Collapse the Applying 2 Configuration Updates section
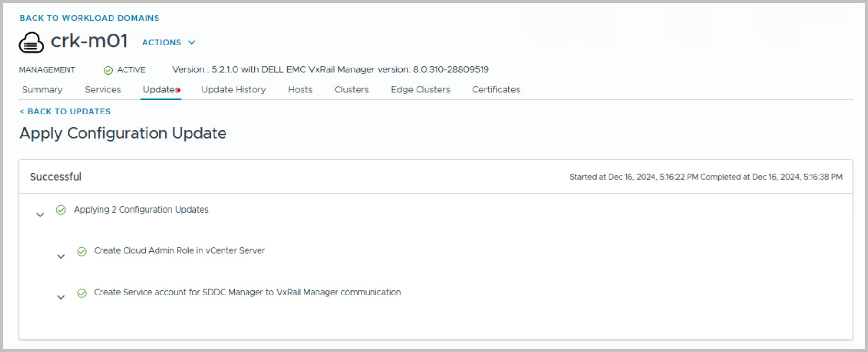Screen dimensions: 868x352 click(40, 215)
